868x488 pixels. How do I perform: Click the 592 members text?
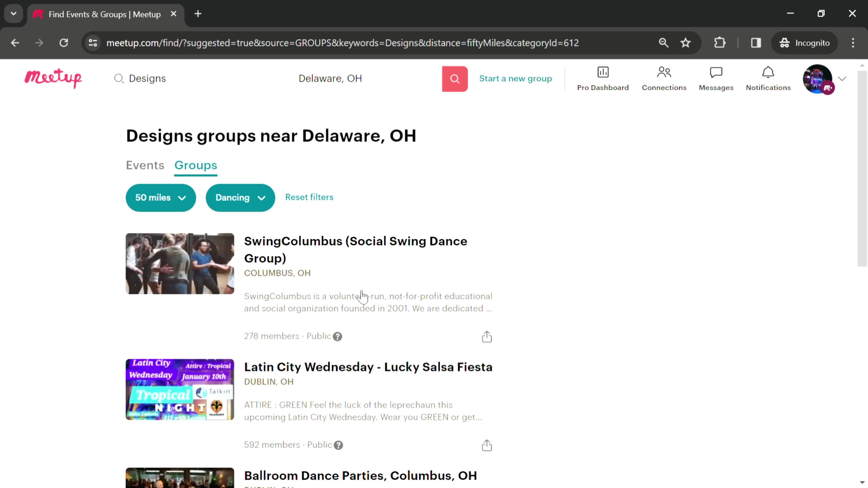[272, 445]
